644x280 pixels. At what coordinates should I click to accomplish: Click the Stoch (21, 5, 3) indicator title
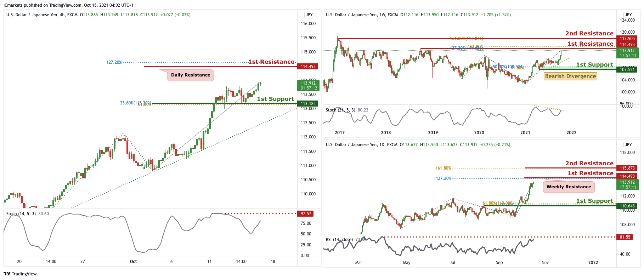point(340,110)
